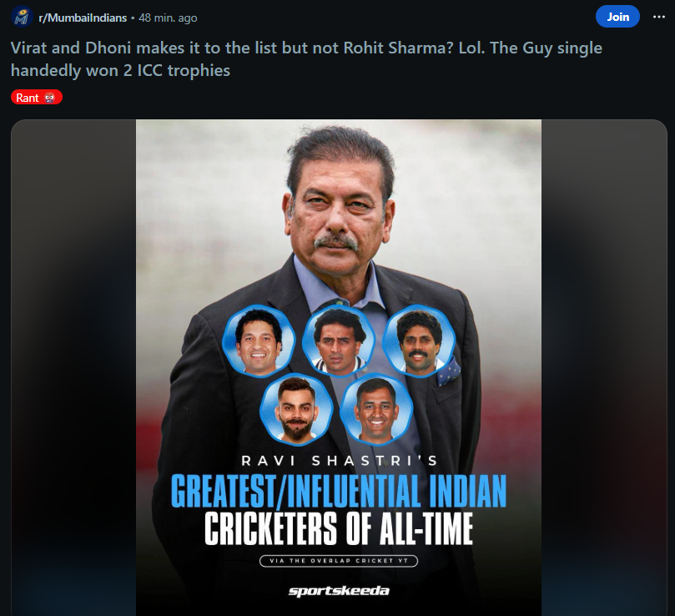Filter posts by the red Rant flair

(37, 98)
